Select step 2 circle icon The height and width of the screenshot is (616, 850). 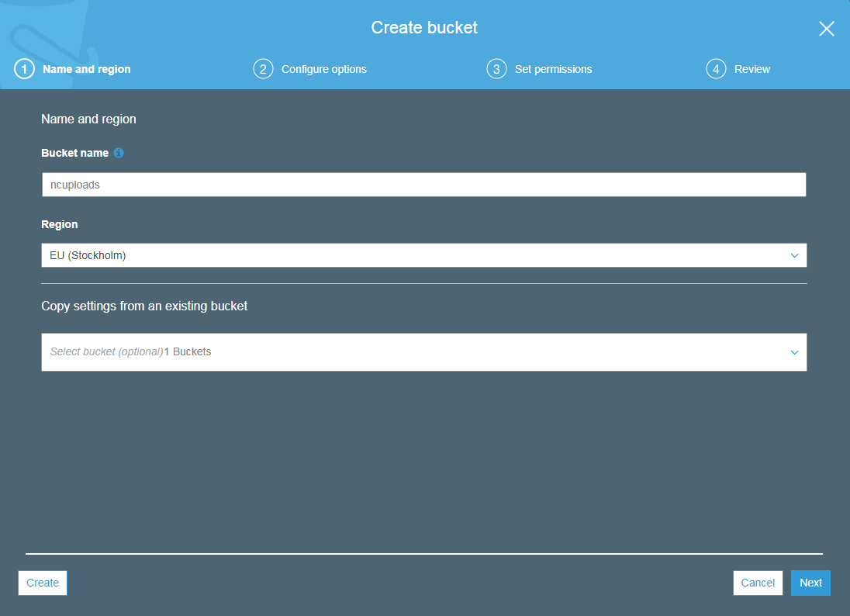(263, 69)
